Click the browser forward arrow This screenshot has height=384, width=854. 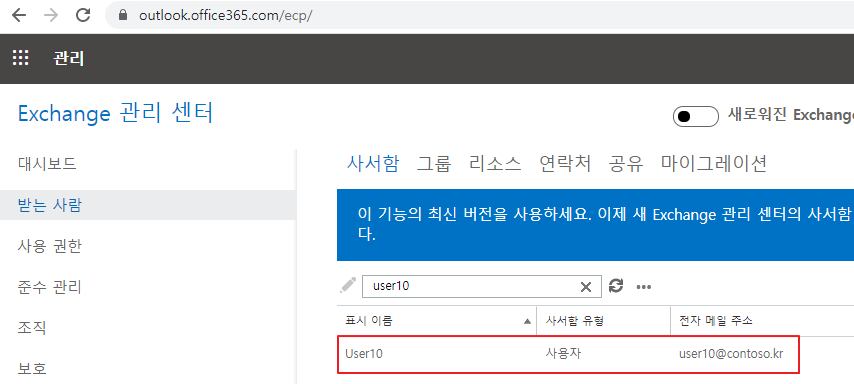click(x=51, y=15)
